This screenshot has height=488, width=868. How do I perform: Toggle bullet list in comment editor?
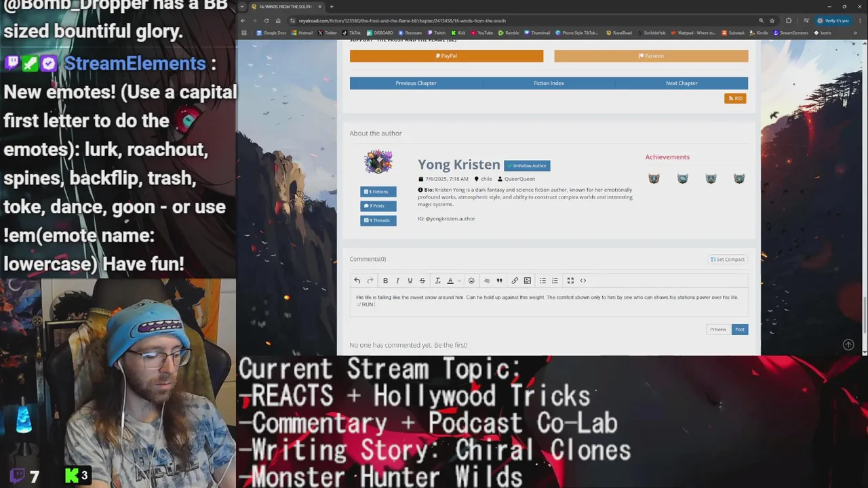542,281
